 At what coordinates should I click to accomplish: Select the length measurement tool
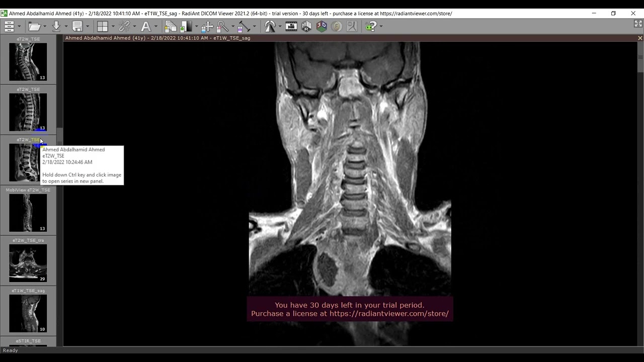244,26
